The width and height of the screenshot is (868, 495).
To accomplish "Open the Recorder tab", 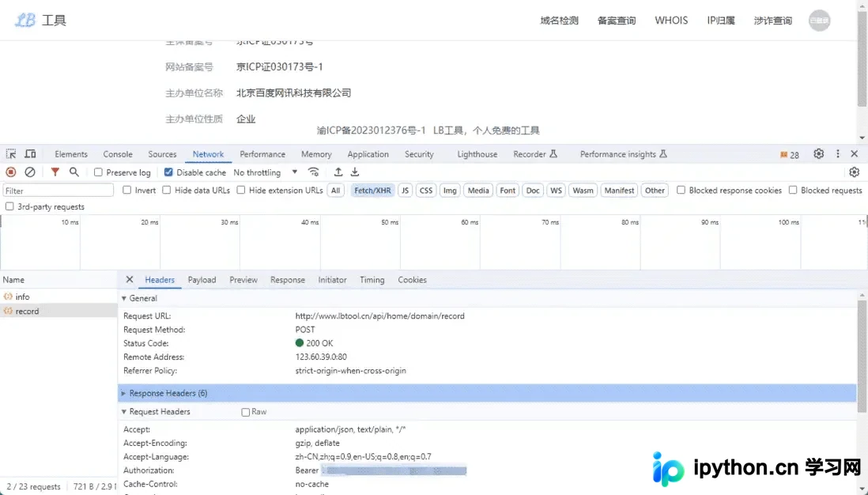I will click(534, 154).
